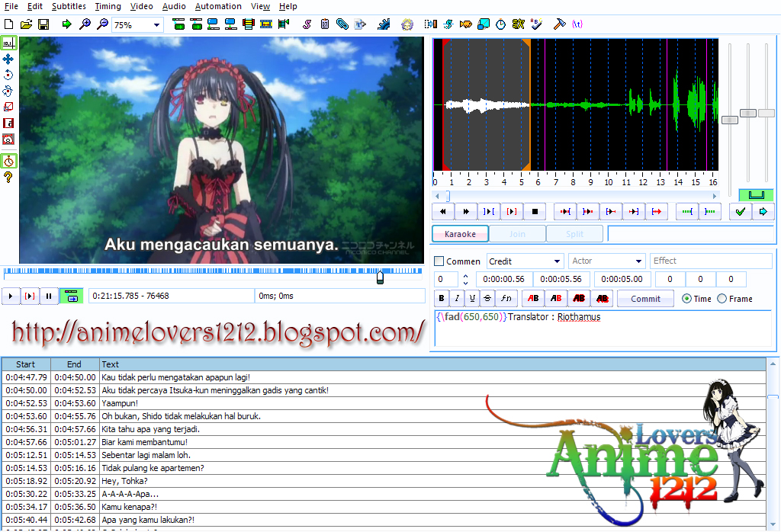Screen dimensions: 781x532
Task: Select the vector clip tool
Action: pos(8,139)
